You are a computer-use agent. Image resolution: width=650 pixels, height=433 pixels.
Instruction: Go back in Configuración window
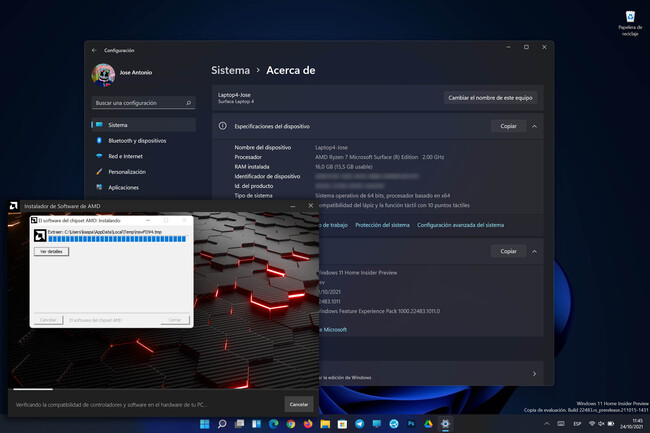pyautogui.click(x=94, y=50)
